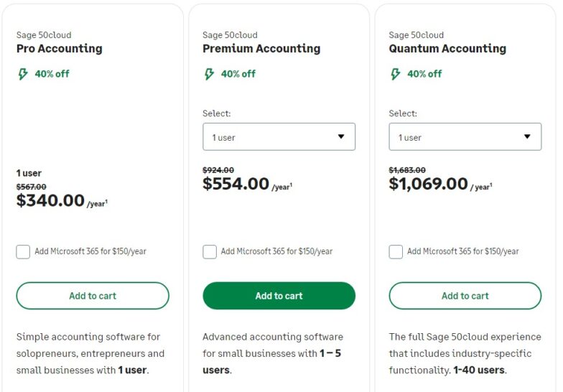Select the Premium Accounting plan heading

(261, 49)
